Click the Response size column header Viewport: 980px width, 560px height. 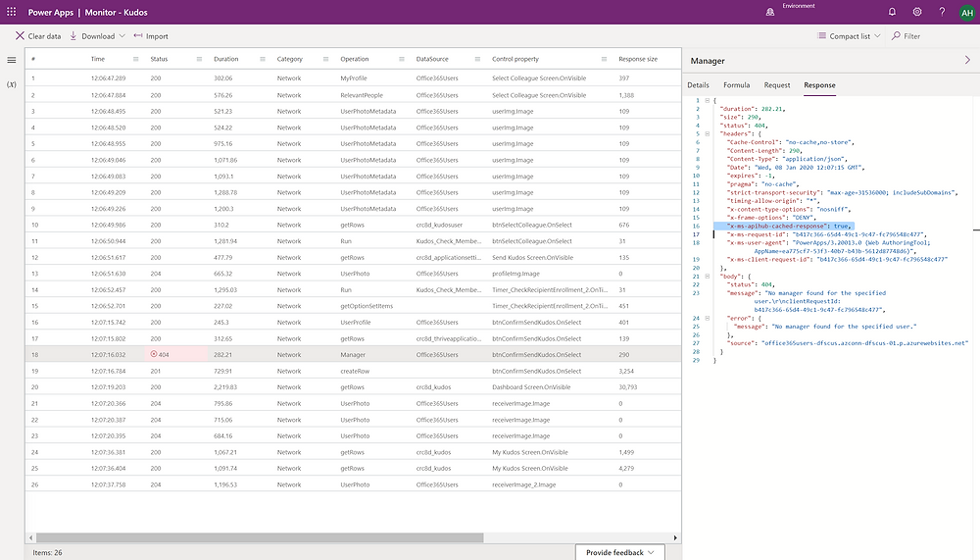tap(638, 59)
